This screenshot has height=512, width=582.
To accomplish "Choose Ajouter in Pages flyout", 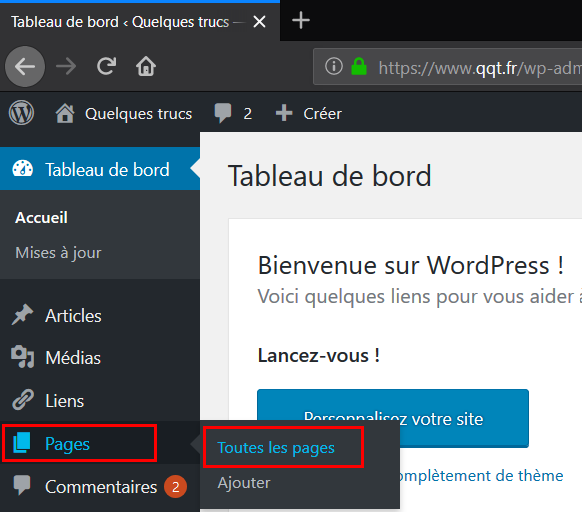I will 244,483.
